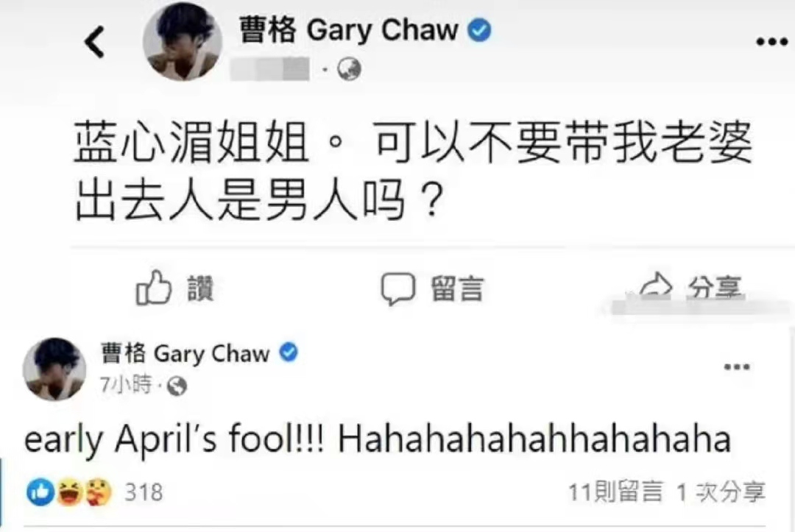Viewport: 795px width, 532px height.
Task: Click the verified badge beside top Gary Chaw
Action: click(x=478, y=30)
